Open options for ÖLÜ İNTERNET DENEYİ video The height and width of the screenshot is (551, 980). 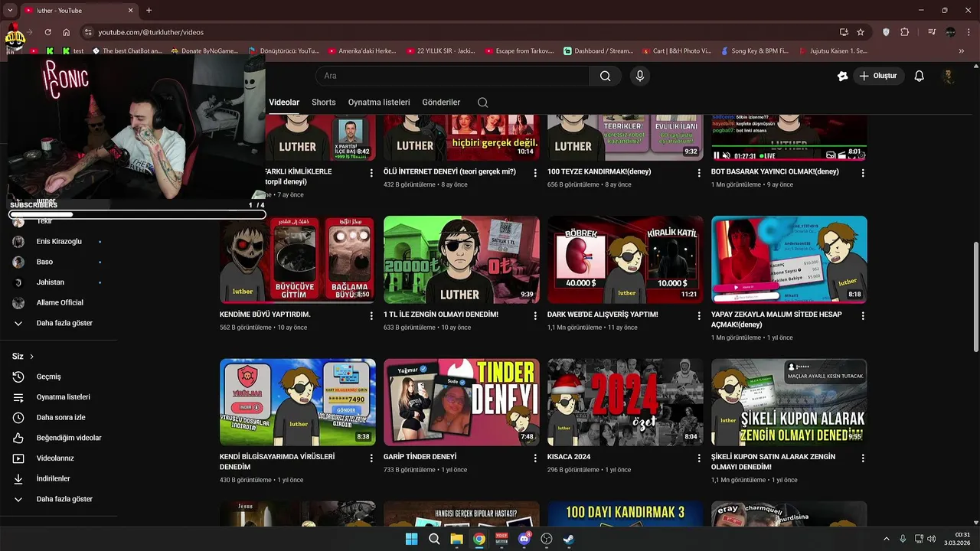tap(535, 173)
